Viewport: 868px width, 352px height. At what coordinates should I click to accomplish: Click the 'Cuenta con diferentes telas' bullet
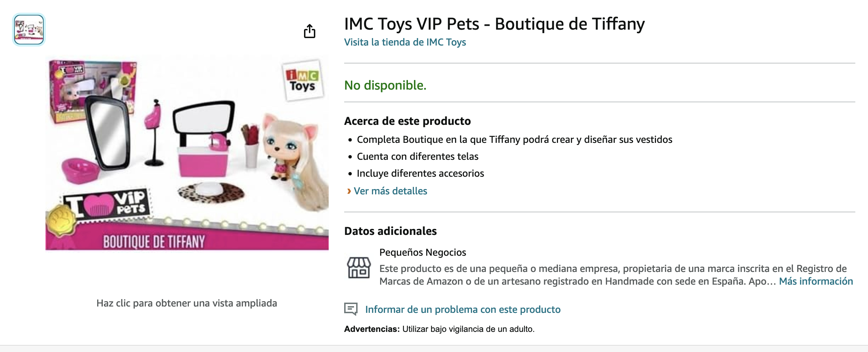(x=417, y=157)
